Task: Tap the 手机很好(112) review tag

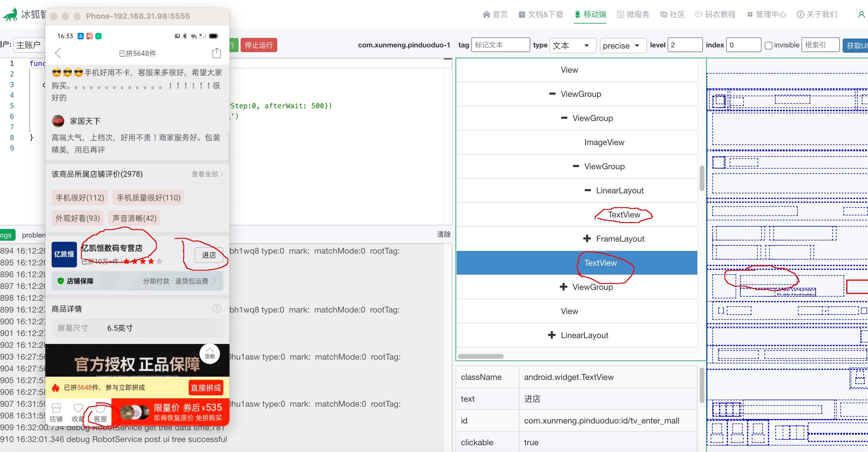Action: click(79, 197)
